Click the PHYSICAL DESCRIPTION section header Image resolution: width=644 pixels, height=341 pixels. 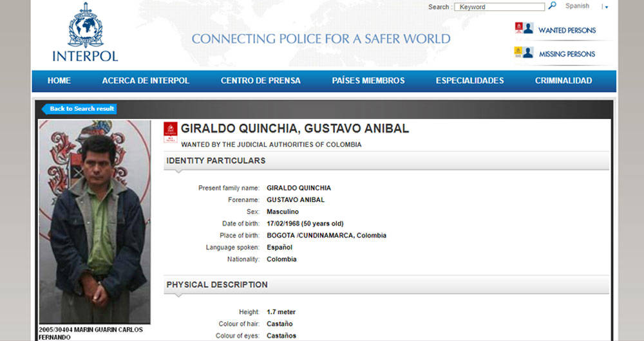pyautogui.click(x=386, y=285)
